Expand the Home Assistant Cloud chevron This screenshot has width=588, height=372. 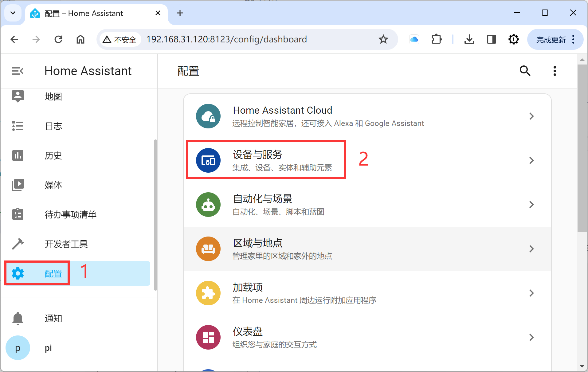pyautogui.click(x=531, y=116)
